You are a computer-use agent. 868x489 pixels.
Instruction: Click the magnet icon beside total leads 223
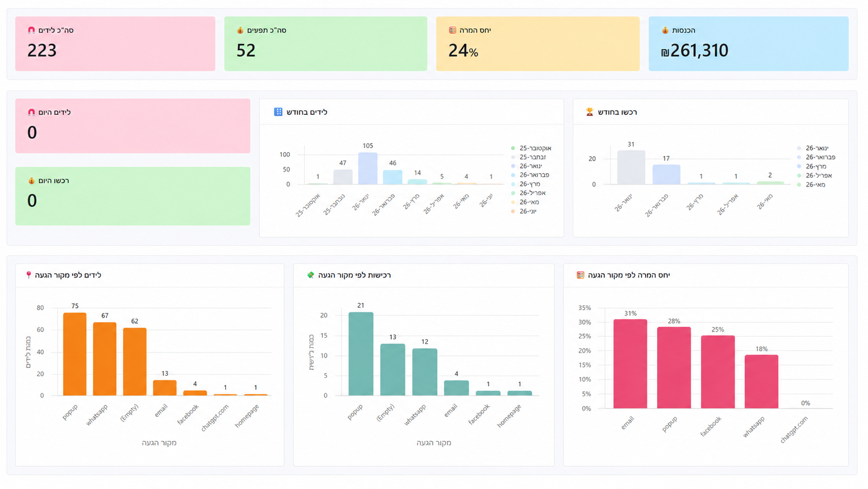click(x=31, y=30)
